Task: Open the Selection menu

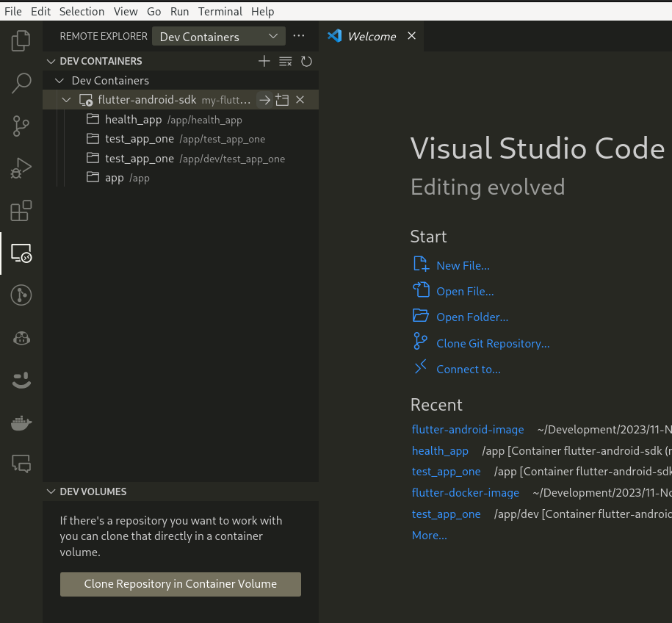Action: (x=82, y=12)
